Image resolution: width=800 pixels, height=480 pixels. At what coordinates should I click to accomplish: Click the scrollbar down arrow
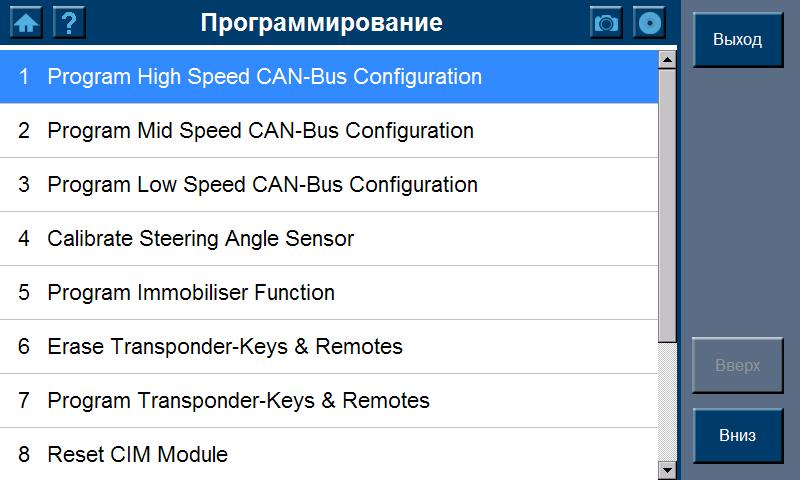[x=668, y=469]
